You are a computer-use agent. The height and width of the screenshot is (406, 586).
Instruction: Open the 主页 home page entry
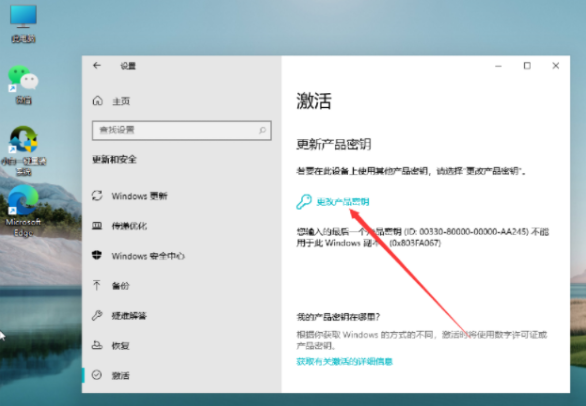pyautogui.click(x=121, y=101)
